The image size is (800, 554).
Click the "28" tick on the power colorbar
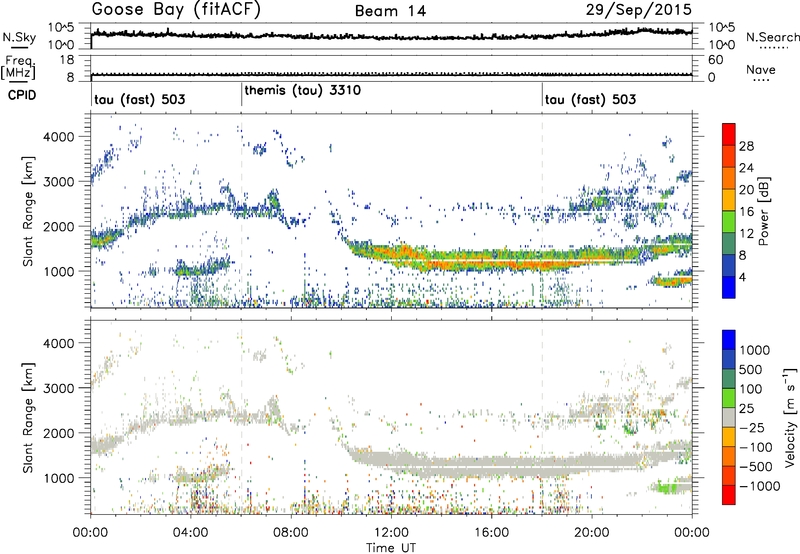[746, 146]
